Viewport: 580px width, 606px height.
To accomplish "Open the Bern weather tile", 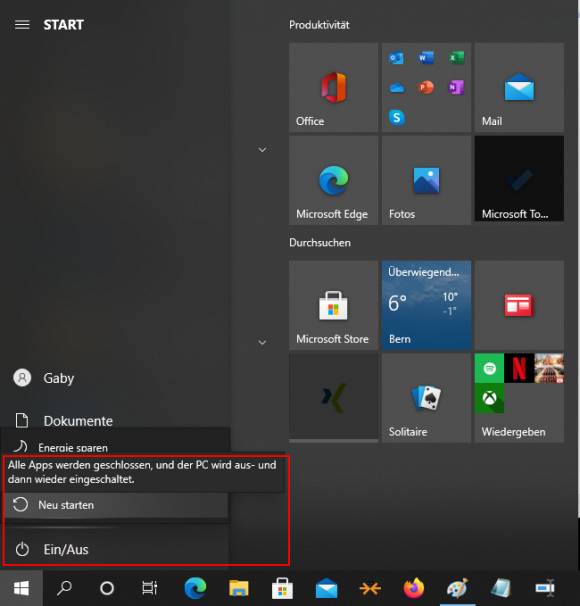I will pos(426,305).
